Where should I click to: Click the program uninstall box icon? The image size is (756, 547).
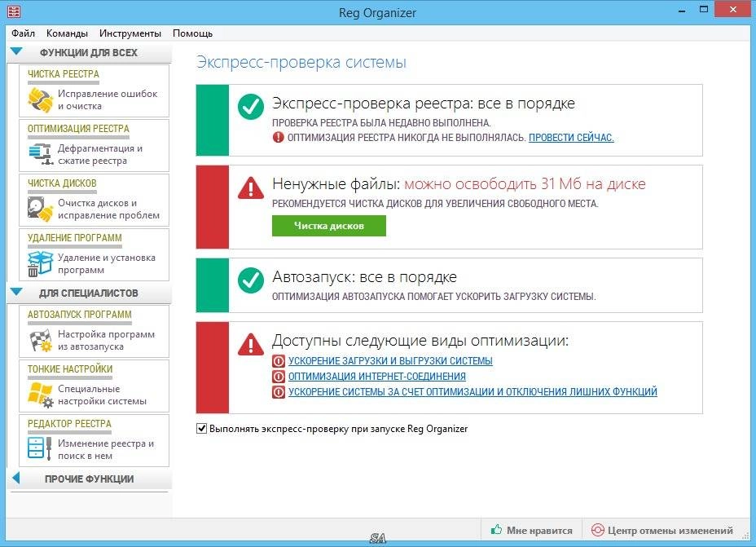point(41,263)
